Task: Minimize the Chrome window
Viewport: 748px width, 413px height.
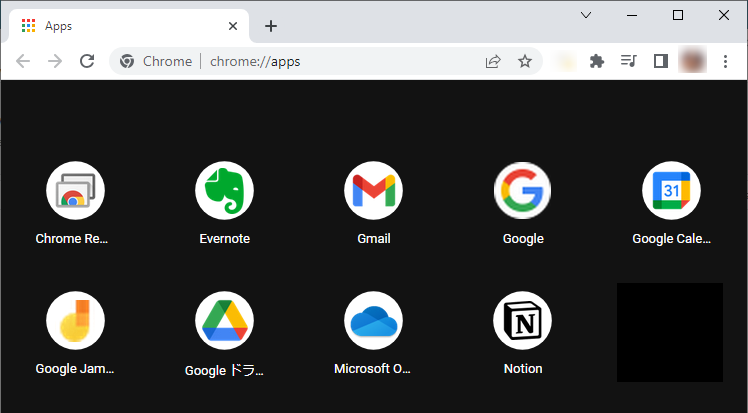Action: click(x=632, y=15)
